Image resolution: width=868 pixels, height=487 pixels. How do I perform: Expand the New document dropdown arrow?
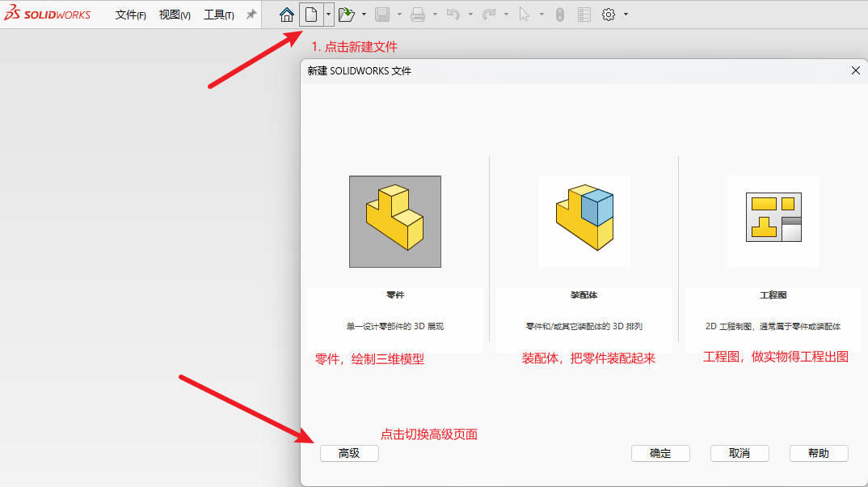point(328,15)
